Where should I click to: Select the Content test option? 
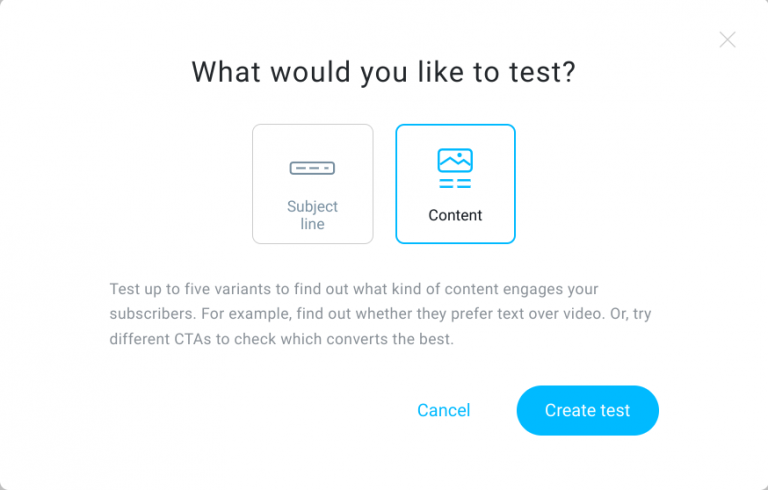tap(455, 184)
